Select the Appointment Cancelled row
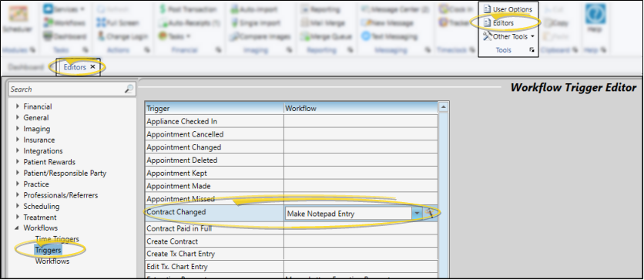This screenshot has height=280, width=644. pyautogui.click(x=292, y=134)
